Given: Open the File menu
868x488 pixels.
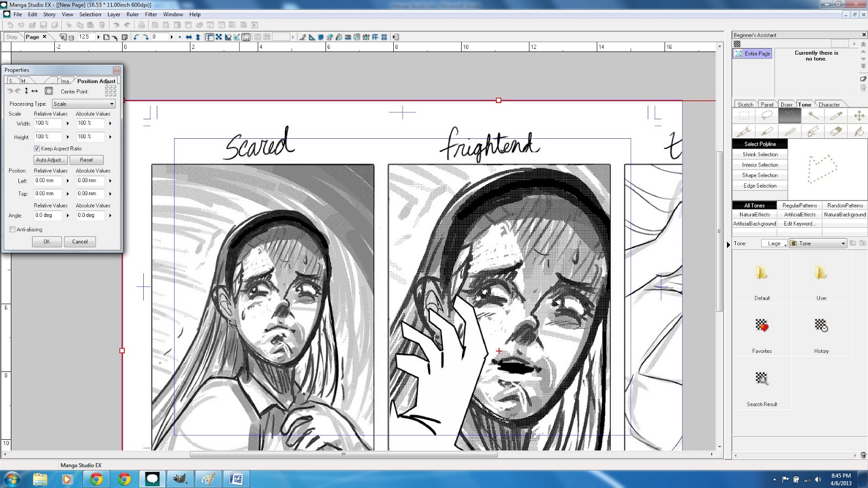Looking at the screenshot, I should [x=17, y=15].
